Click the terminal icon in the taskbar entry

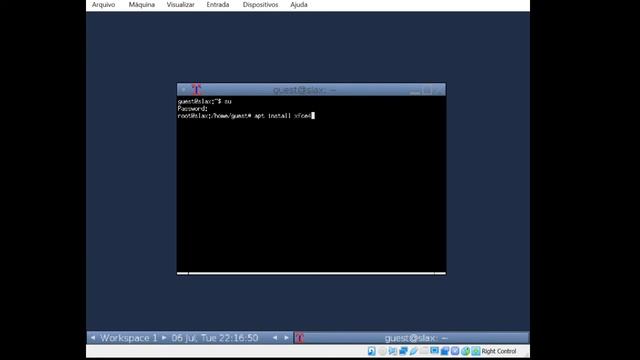(300, 338)
